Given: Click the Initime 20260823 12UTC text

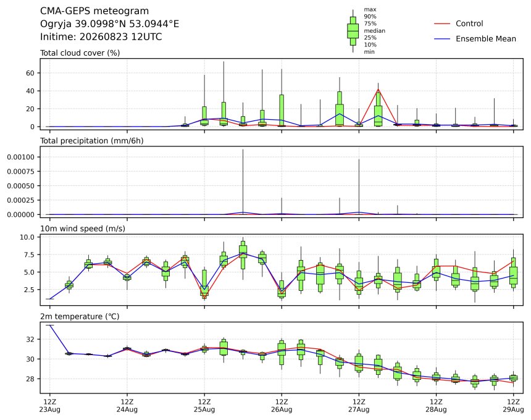Looking at the screenshot, I should pyautogui.click(x=101, y=36).
